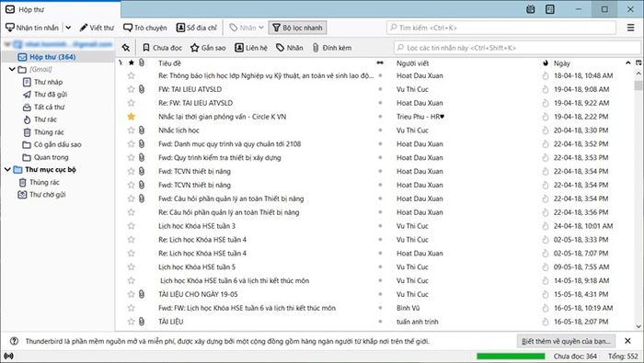The height and width of the screenshot is (363, 644).
Task: Unstar Nhắc lại thời gian phỏng vấn message
Action: pos(131,117)
